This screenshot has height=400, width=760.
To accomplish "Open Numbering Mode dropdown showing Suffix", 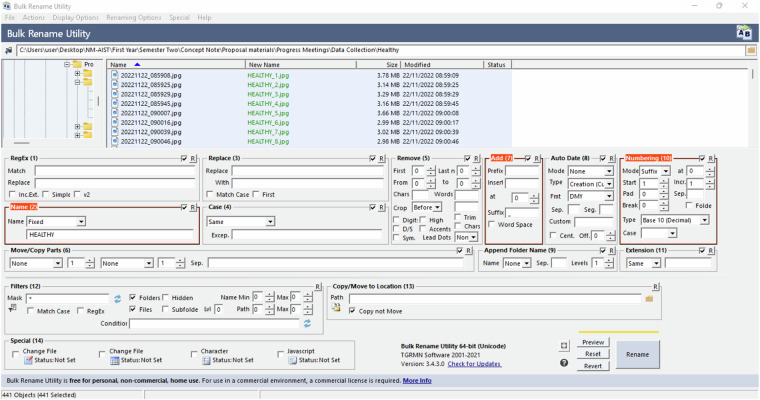I will (x=655, y=171).
